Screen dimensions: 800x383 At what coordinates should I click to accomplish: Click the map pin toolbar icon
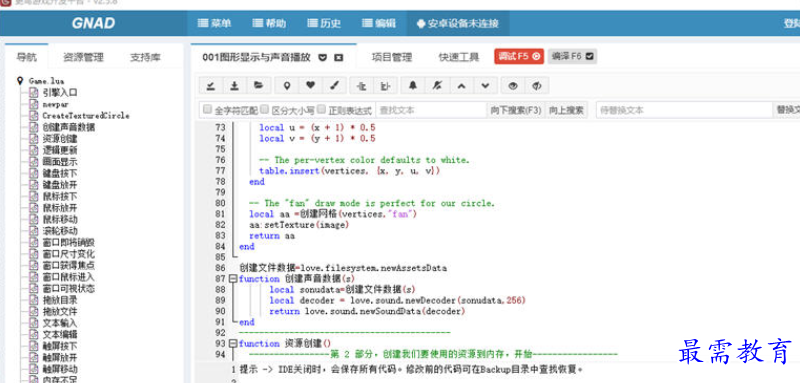(x=287, y=86)
